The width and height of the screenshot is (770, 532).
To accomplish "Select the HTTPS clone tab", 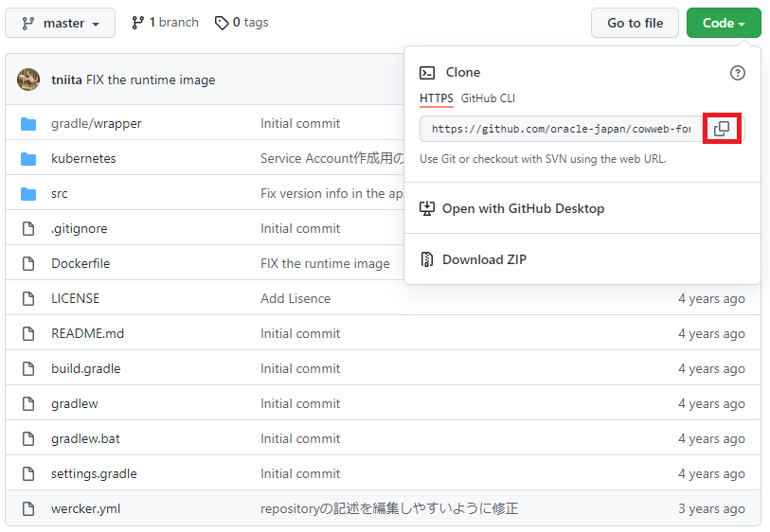I will click(436, 98).
